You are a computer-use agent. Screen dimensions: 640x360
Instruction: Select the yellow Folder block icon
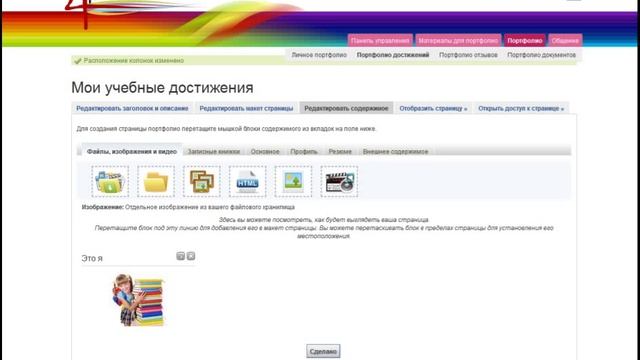pos(156,182)
